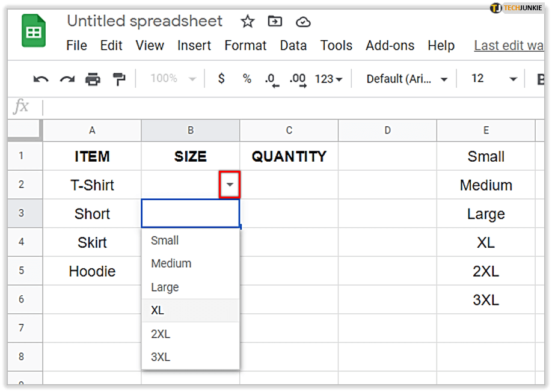552x392 pixels.
Task: Star the Untitled spreadsheet
Action: tap(247, 22)
